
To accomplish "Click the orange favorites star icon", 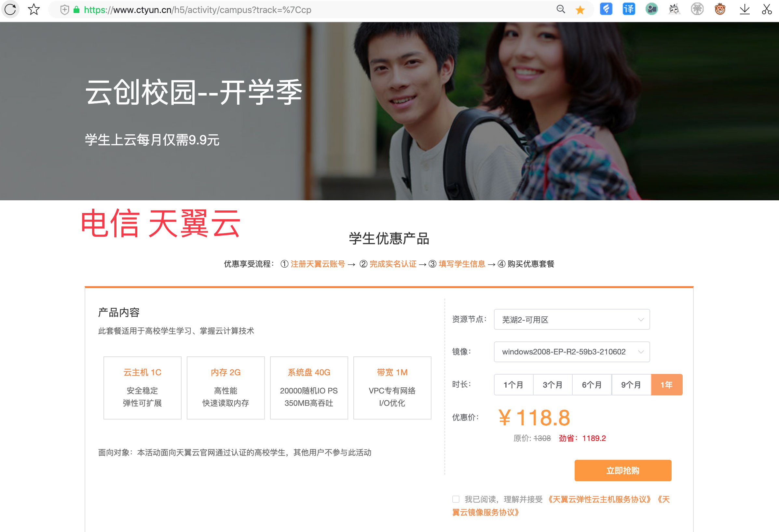I will 580,10.
